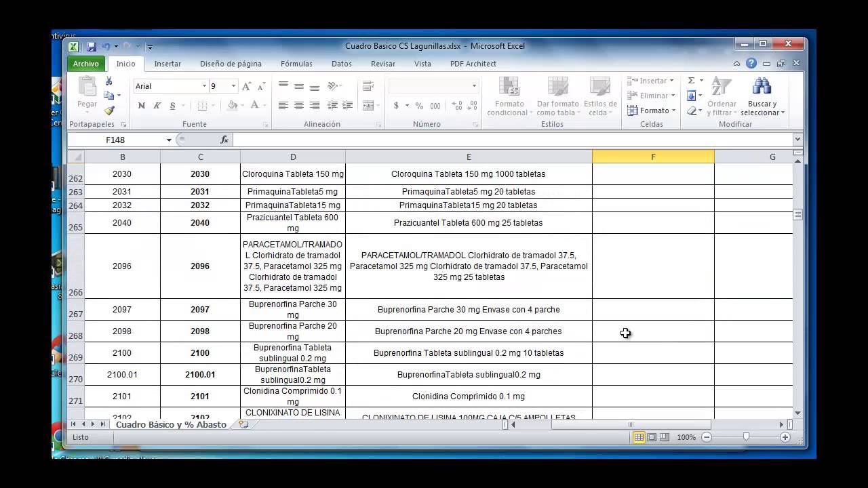Open the Archivo tab
This screenshot has height=488, width=868.
85,64
